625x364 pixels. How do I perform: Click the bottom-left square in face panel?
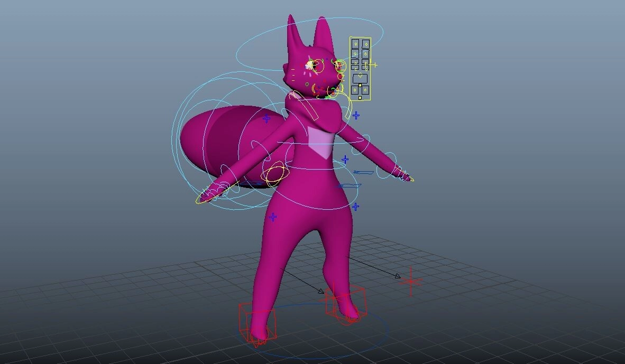(355, 90)
